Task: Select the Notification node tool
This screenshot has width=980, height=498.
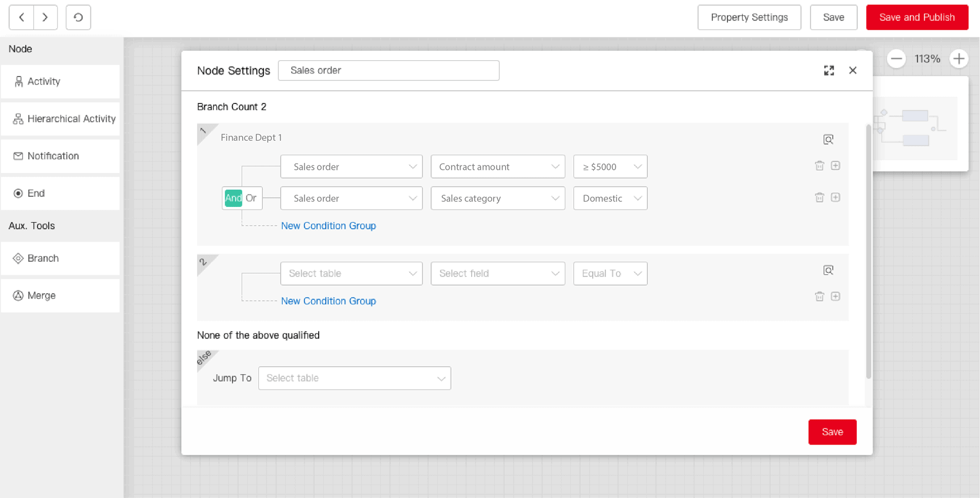Action: click(53, 156)
